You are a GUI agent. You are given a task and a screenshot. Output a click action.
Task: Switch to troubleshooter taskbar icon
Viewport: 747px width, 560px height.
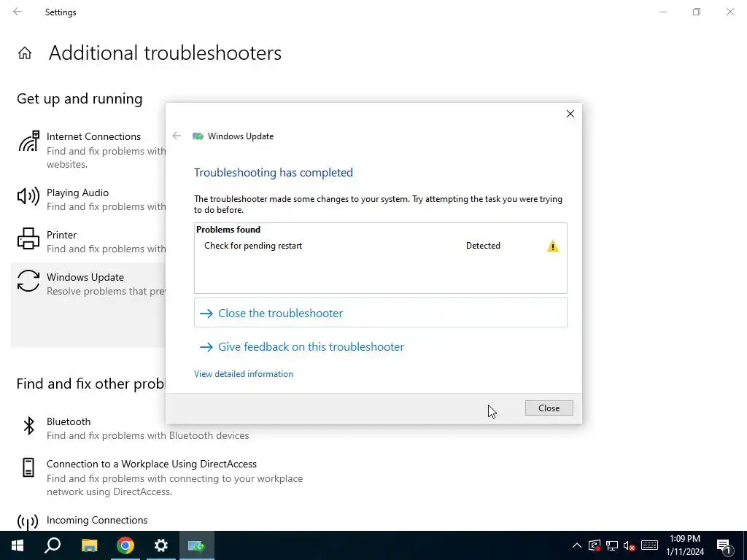(197, 545)
